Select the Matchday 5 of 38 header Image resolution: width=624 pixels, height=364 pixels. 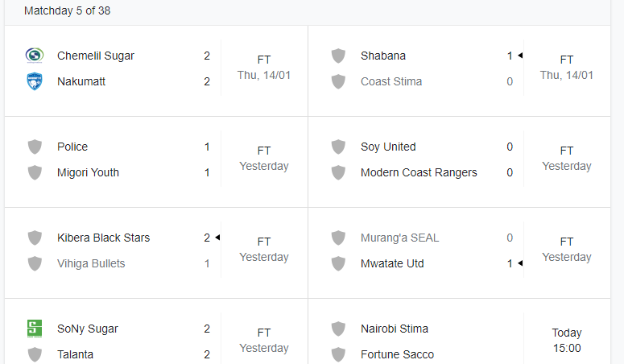click(x=68, y=10)
